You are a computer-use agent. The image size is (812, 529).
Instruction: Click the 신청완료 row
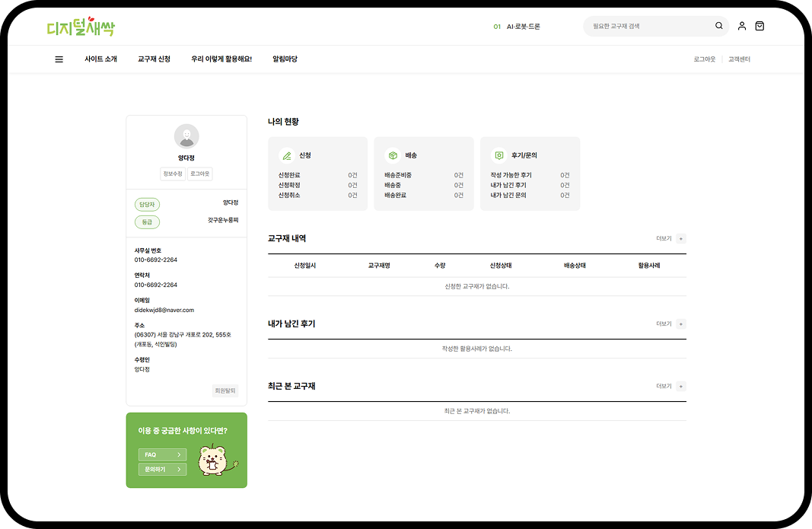coord(317,175)
